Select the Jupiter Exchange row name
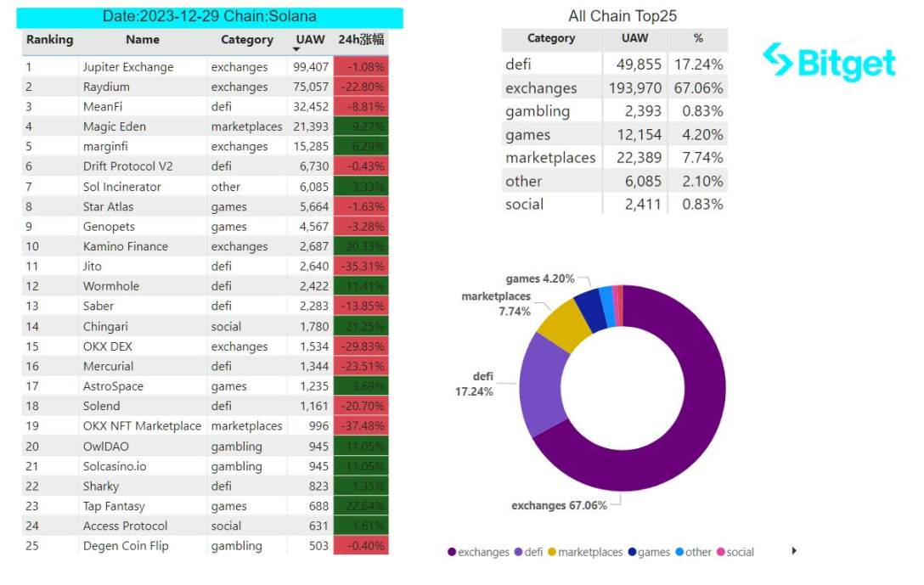Screen dimensions: 924x585 pos(128,67)
